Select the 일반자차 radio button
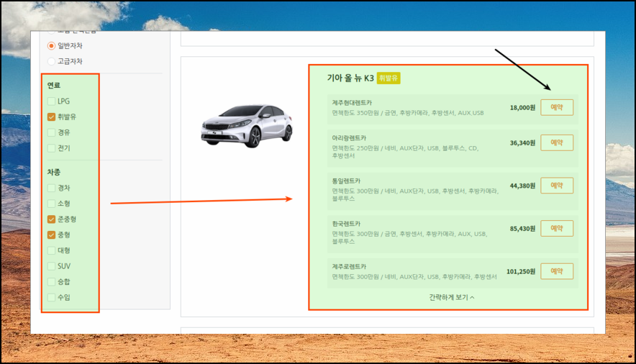 [x=51, y=46]
